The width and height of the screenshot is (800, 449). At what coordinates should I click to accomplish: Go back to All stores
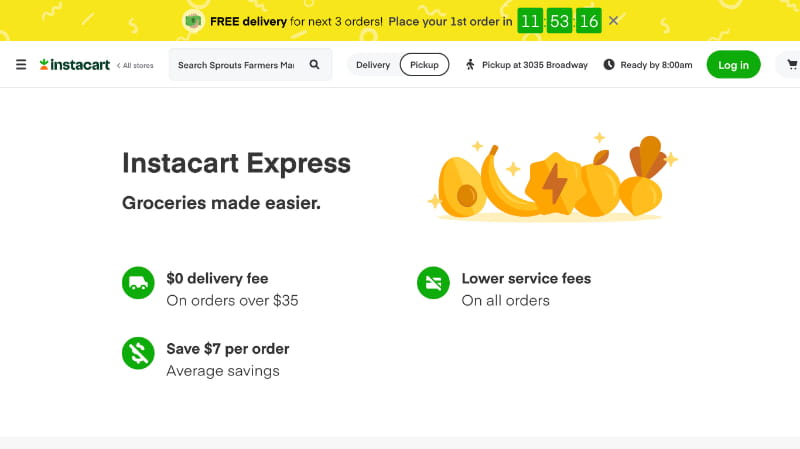[x=135, y=65]
